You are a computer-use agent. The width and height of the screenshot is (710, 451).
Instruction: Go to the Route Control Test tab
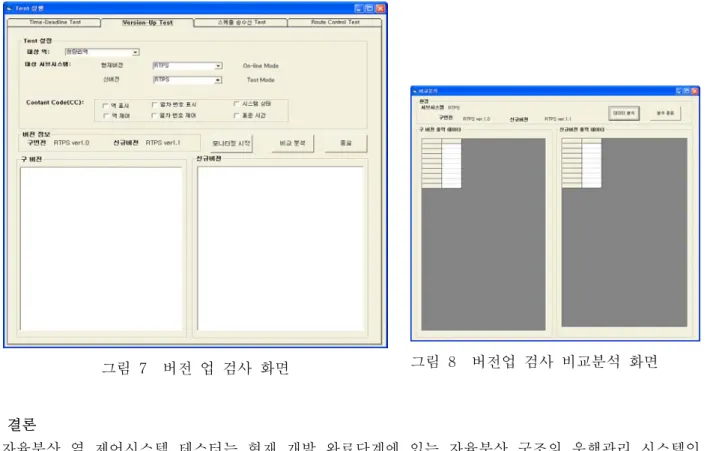335,22
